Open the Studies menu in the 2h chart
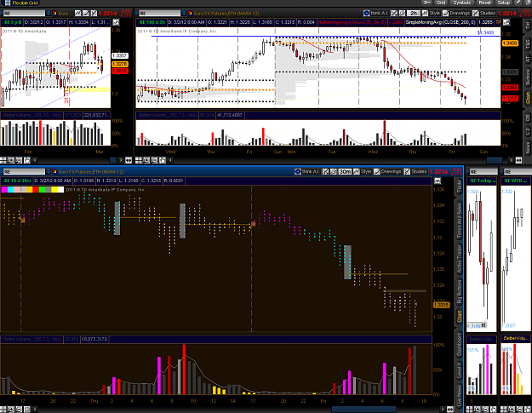This screenshot has height=413, width=532. click(x=484, y=14)
